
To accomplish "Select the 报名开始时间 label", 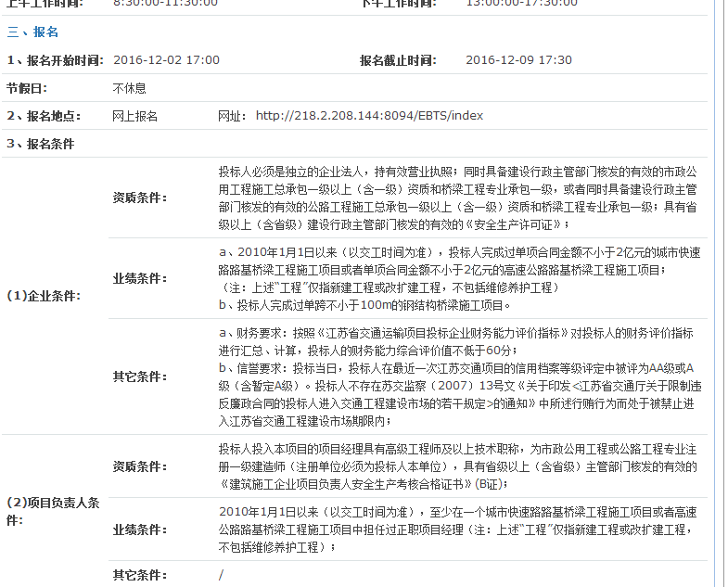I will click(55, 60).
